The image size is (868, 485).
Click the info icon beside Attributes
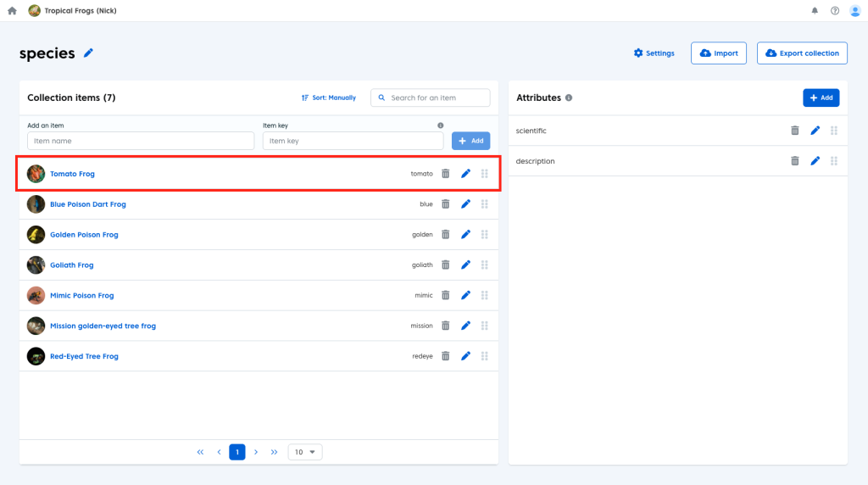pos(569,98)
